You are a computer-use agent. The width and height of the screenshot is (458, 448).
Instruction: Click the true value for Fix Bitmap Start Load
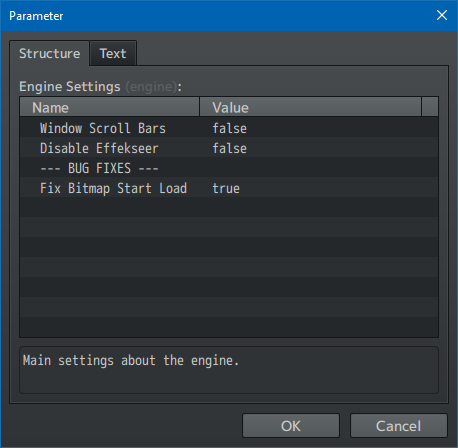(x=226, y=188)
